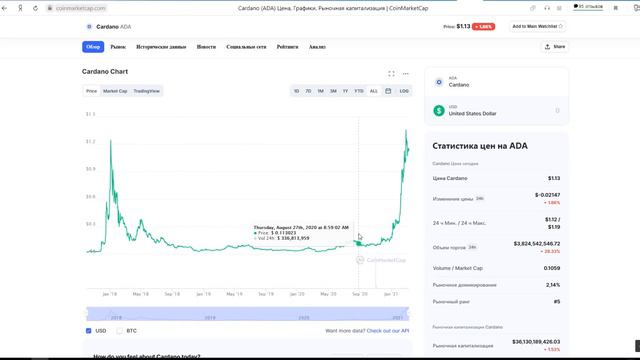Open the calendar date range picker
640x360 pixels.
point(388,91)
